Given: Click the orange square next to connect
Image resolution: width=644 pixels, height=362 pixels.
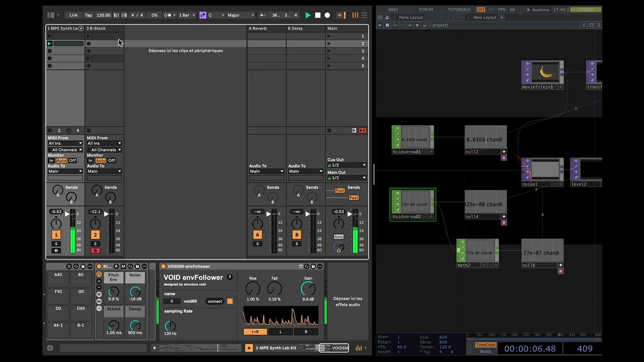Looking at the screenshot, I should (230, 301).
